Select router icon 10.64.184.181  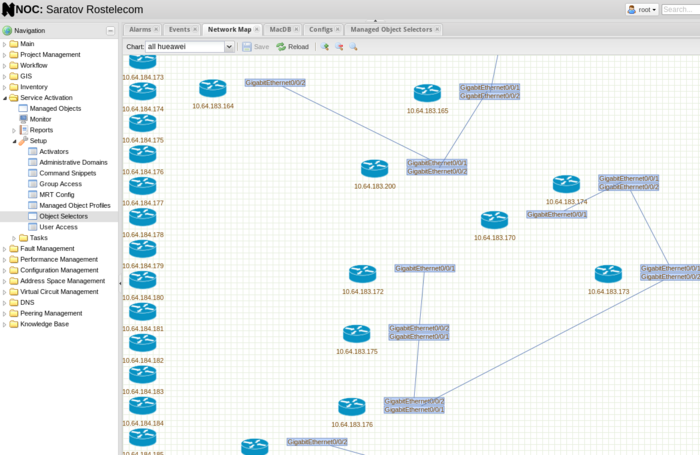[x=142, y=311]
